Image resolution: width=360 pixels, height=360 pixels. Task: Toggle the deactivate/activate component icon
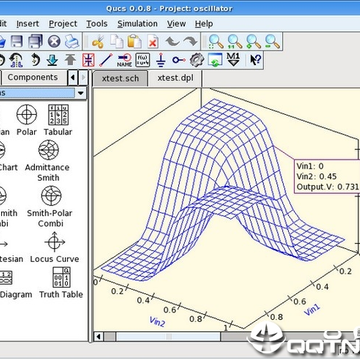(x=88, y=60)
